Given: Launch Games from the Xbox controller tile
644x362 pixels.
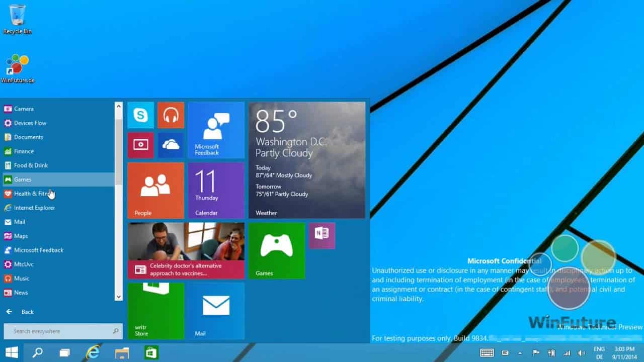Looking at the screenshot, I should [x=276, y=250].
